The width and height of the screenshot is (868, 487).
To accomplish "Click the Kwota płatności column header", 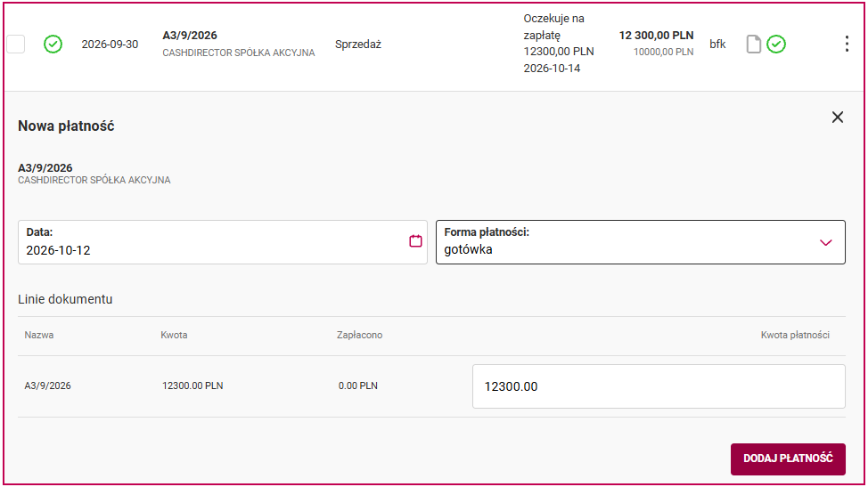I will tap(795, 335).
